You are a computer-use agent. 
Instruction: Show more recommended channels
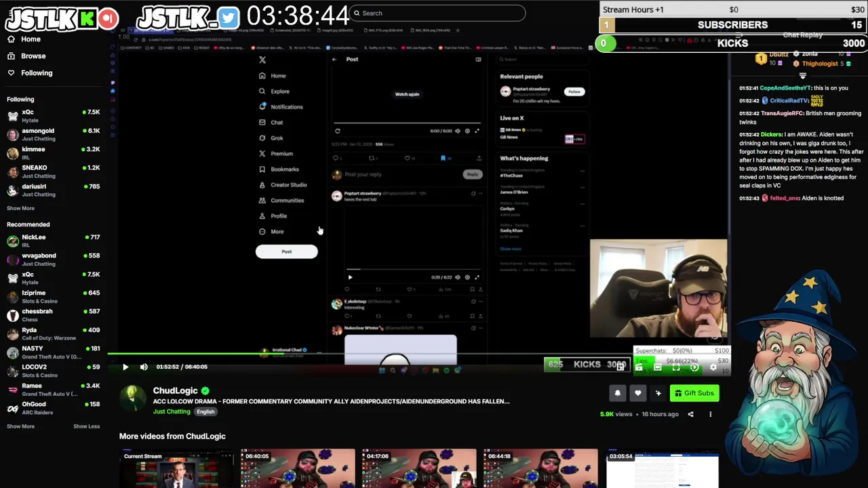20,426
